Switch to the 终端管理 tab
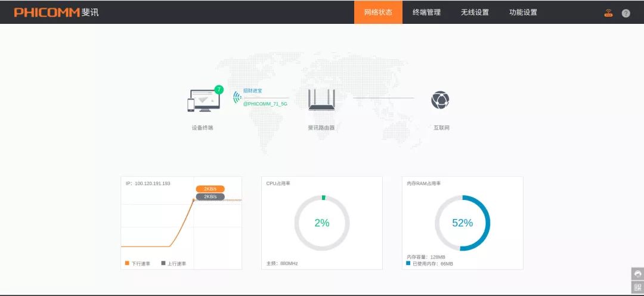Image resolution: width=644 pixels, height=296 pixels. 427,13
